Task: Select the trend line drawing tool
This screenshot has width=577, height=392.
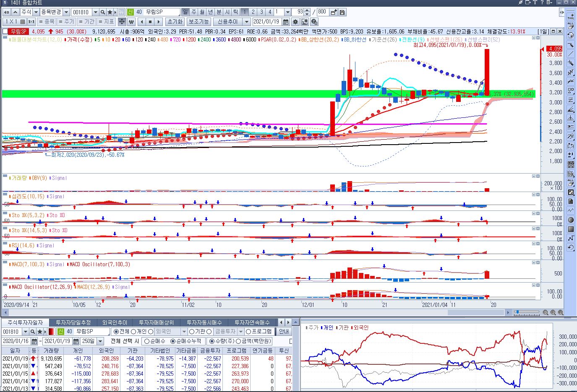Action: click(570, 54)
